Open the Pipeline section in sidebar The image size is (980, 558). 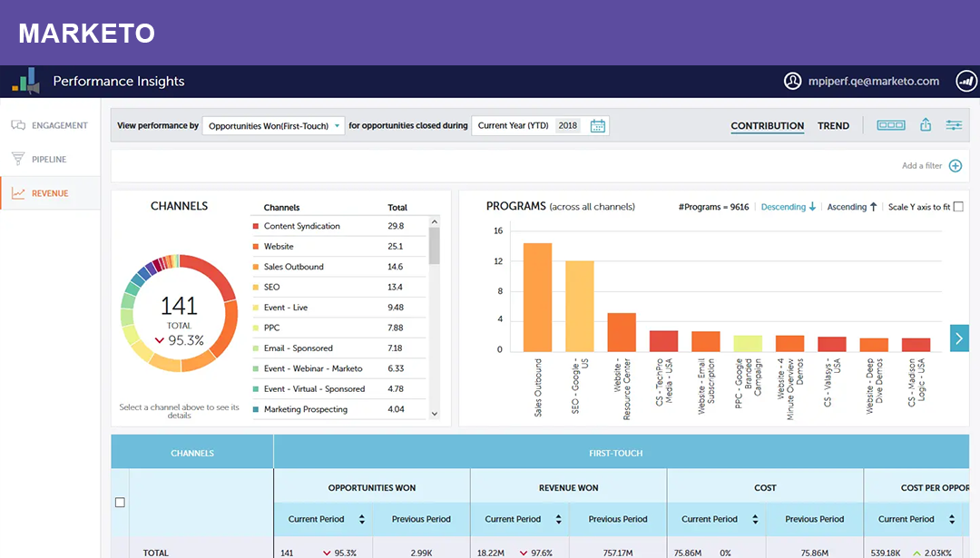pos(49,160)
